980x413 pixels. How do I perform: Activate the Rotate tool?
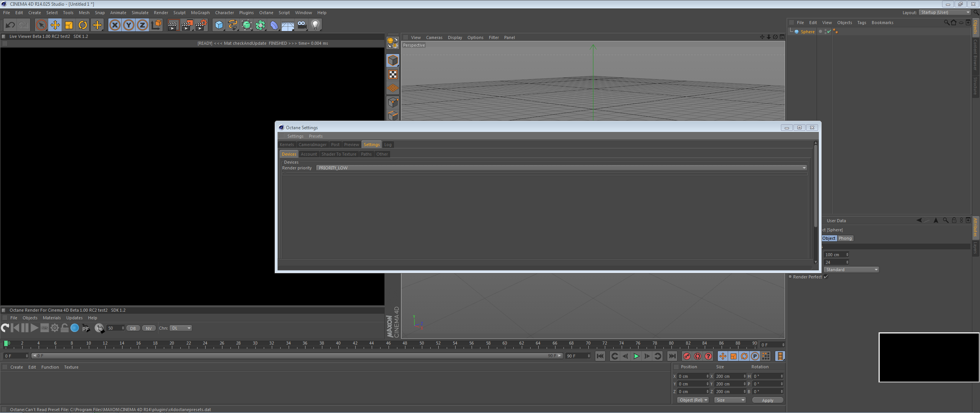[x=83, y=25]
